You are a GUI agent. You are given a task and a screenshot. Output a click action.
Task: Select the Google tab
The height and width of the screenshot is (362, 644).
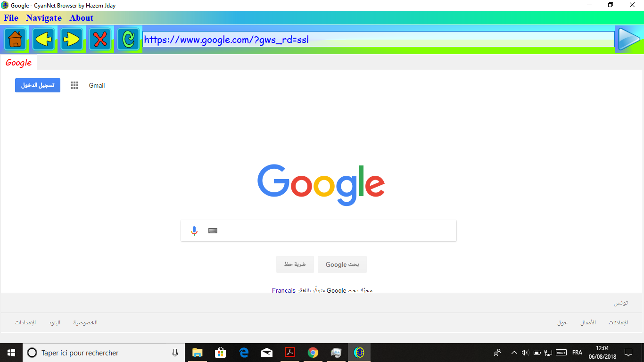pyautogui.click(x=18, y=63)
